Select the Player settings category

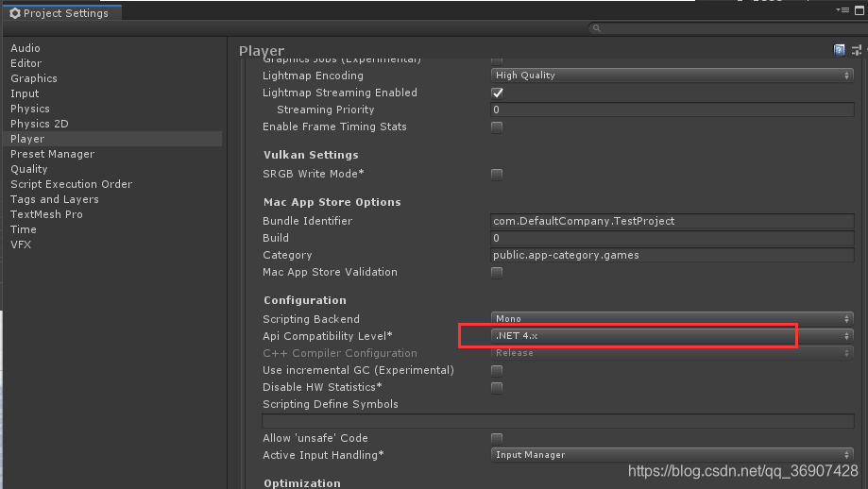113,139
